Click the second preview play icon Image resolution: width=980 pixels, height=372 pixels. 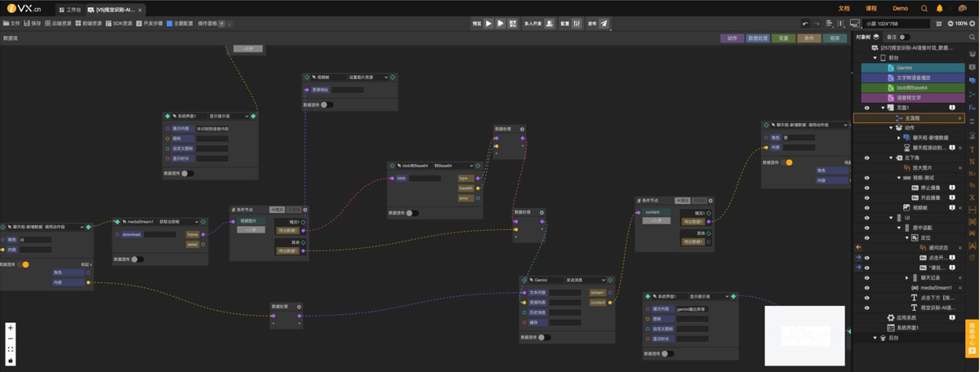click(501, 24)
